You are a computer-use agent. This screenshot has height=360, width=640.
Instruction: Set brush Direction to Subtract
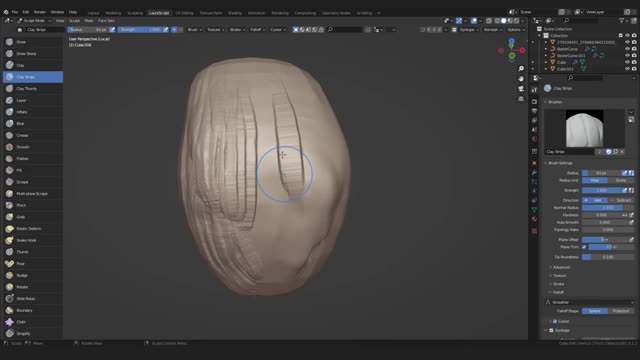(x=621, y=200)
